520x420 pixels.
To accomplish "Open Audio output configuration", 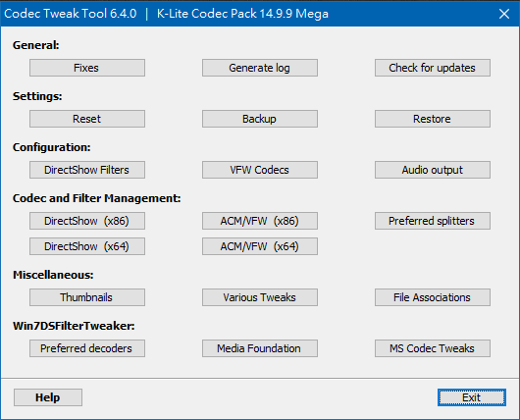I will click(x=433, y=170).
